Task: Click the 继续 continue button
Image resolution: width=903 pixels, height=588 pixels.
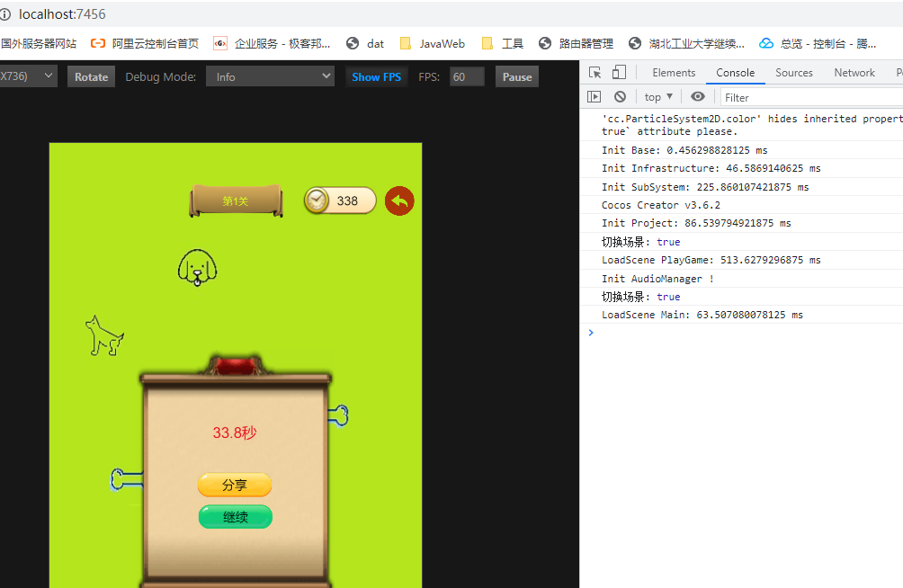Action: pos(235,517)
